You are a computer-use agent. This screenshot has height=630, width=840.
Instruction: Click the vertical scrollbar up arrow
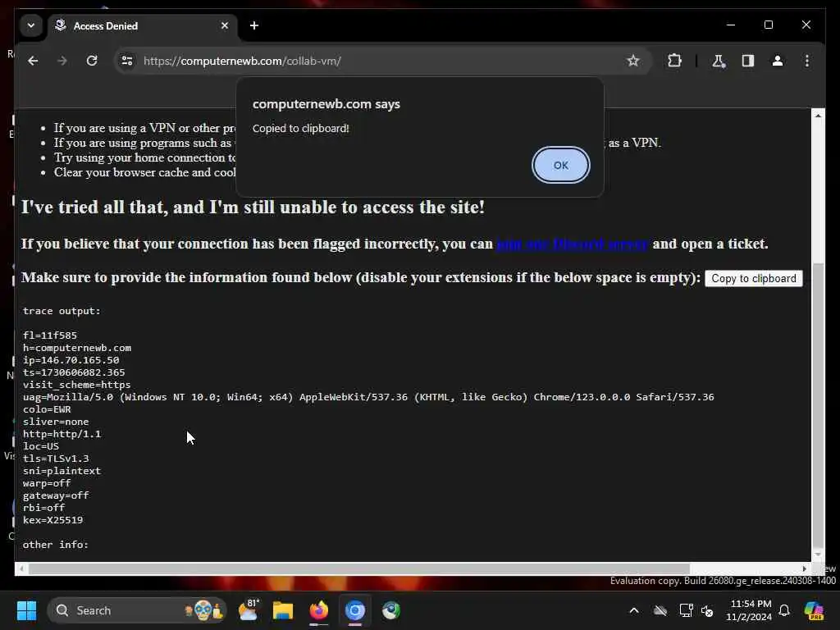coord(818,116)
